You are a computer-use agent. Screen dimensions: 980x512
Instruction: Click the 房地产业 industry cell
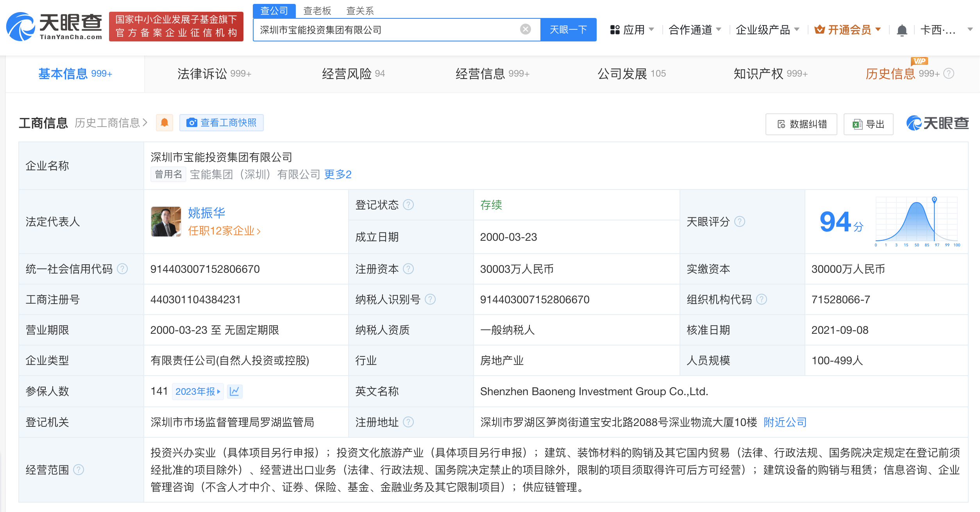click(x=502, y=360)
